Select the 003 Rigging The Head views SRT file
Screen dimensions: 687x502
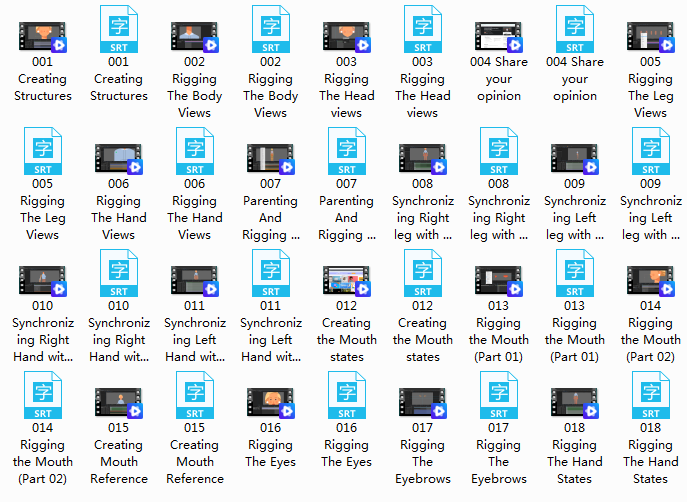tap(423, 29)
